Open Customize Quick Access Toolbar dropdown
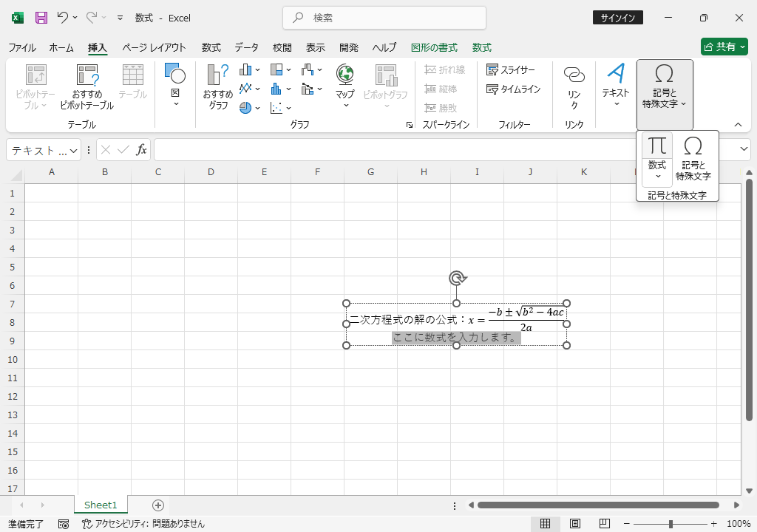The image size is (757, 532). coord(120,18)
